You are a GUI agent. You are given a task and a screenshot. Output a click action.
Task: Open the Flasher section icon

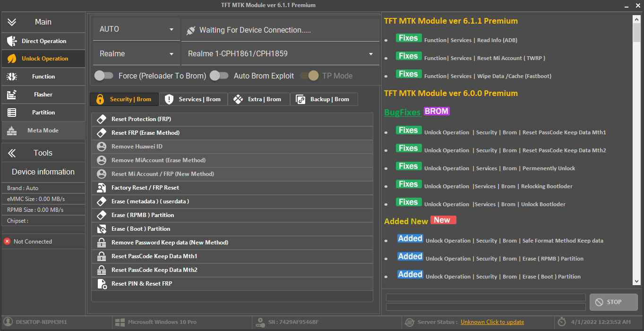pyautogui.click(x=13, y=95)
